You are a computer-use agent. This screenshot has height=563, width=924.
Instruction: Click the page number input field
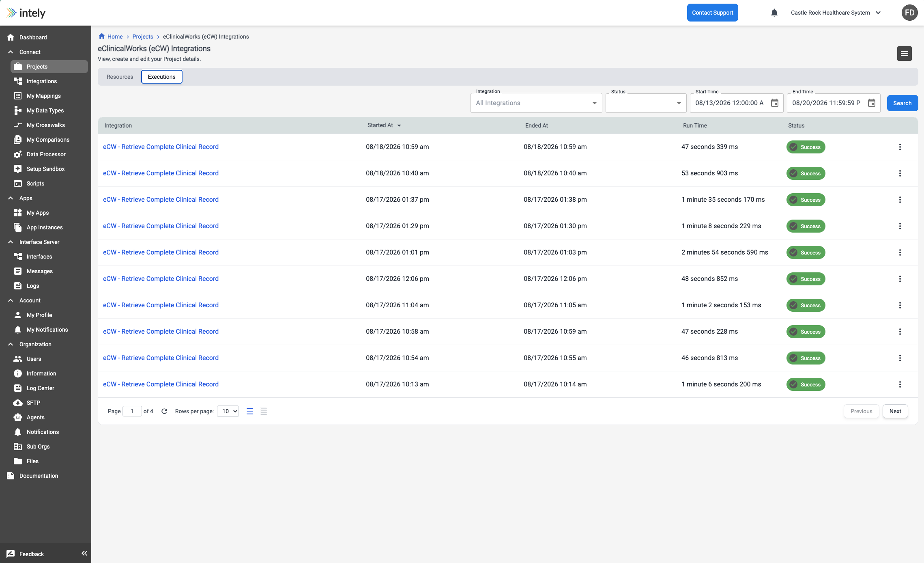[x=132, y=411]
